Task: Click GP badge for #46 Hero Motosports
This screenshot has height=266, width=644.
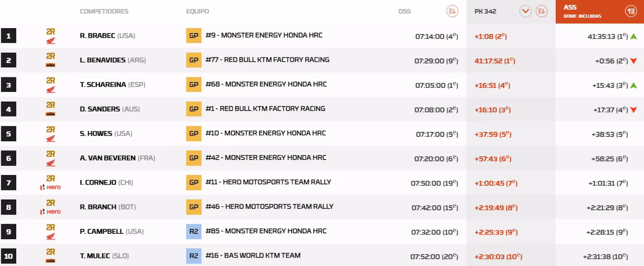Action: [x=194, y=206]
